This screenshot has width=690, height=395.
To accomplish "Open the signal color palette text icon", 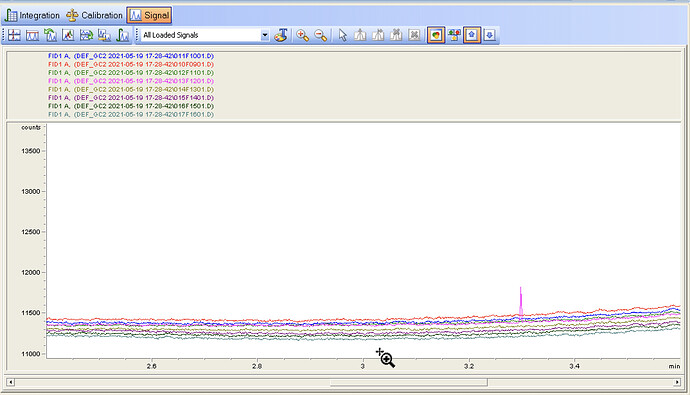I will pos(281,35).
